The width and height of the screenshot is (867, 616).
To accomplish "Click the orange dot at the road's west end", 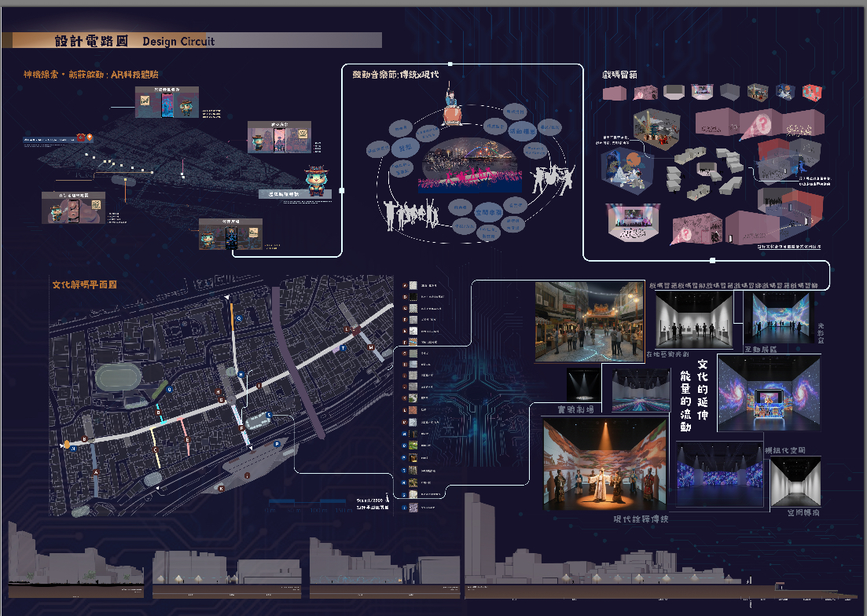I will 67,445.
